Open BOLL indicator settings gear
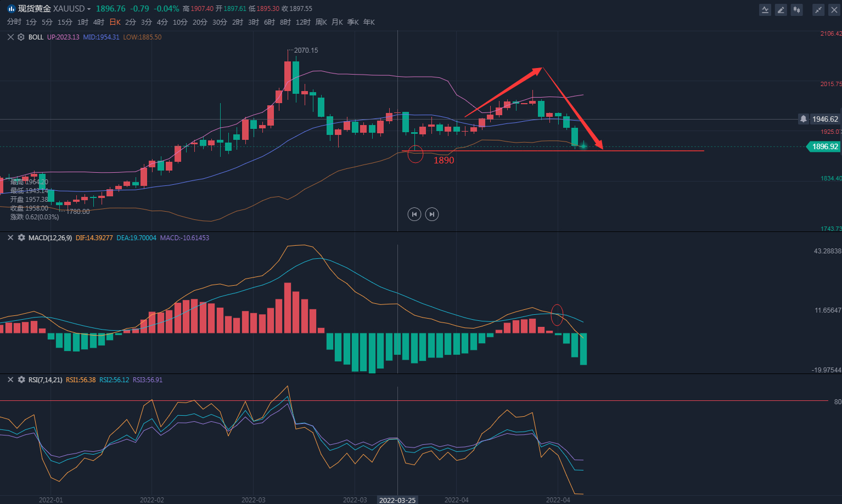Screen dimensions: 842x504 click(21, 37)
